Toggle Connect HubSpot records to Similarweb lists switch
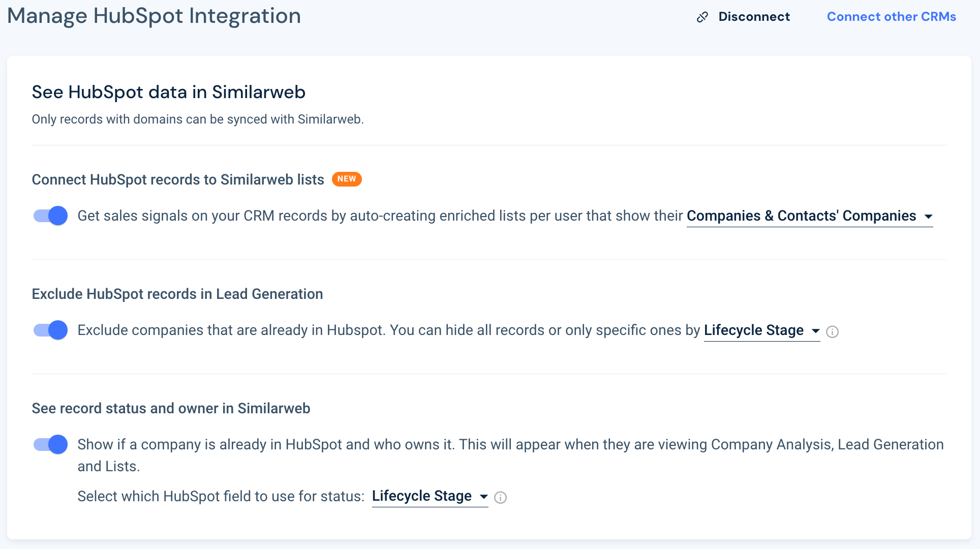This screenshot has height=549, width=980. 50,216
